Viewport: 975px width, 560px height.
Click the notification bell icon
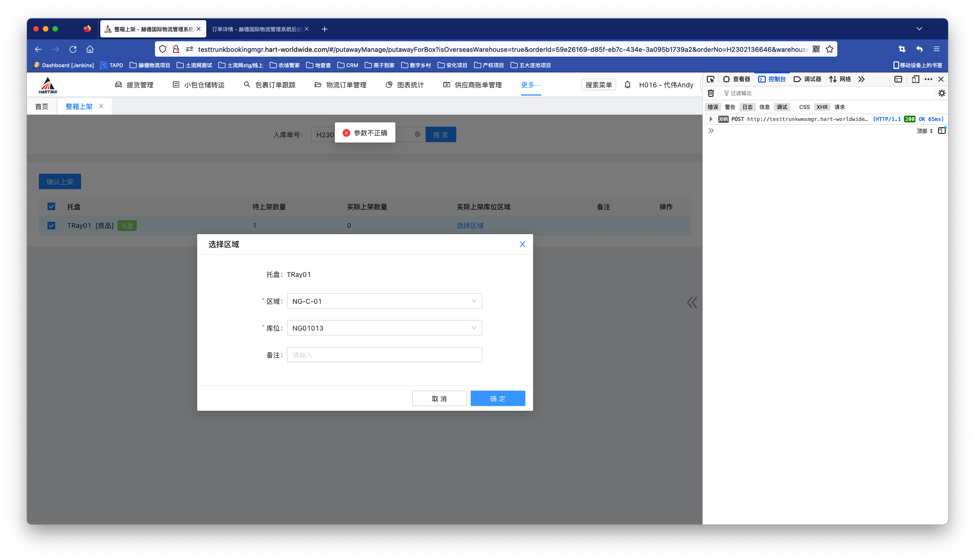627,85
